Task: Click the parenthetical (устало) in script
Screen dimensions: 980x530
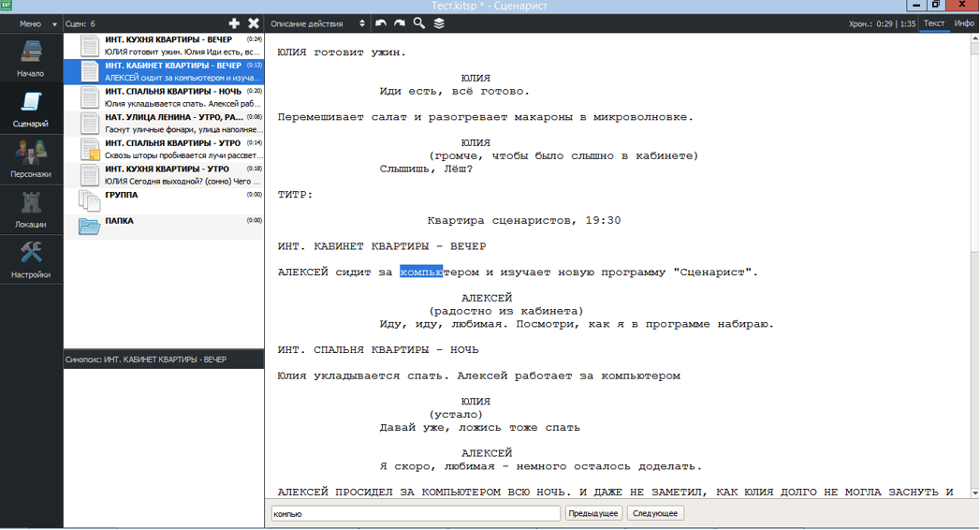Action: (456, 415)
